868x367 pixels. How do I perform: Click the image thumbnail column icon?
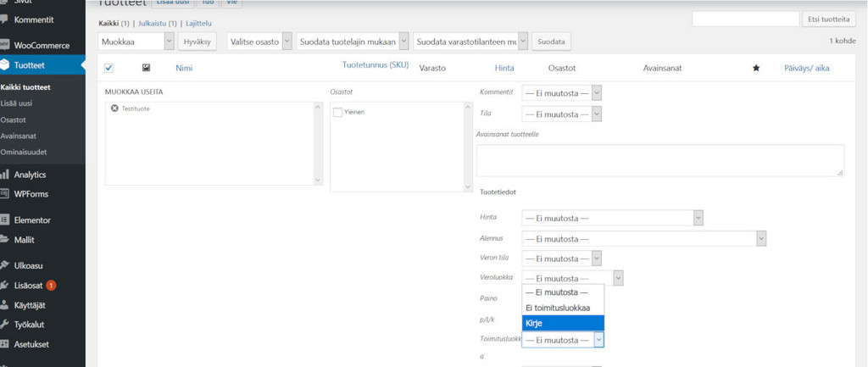[146, 68]
